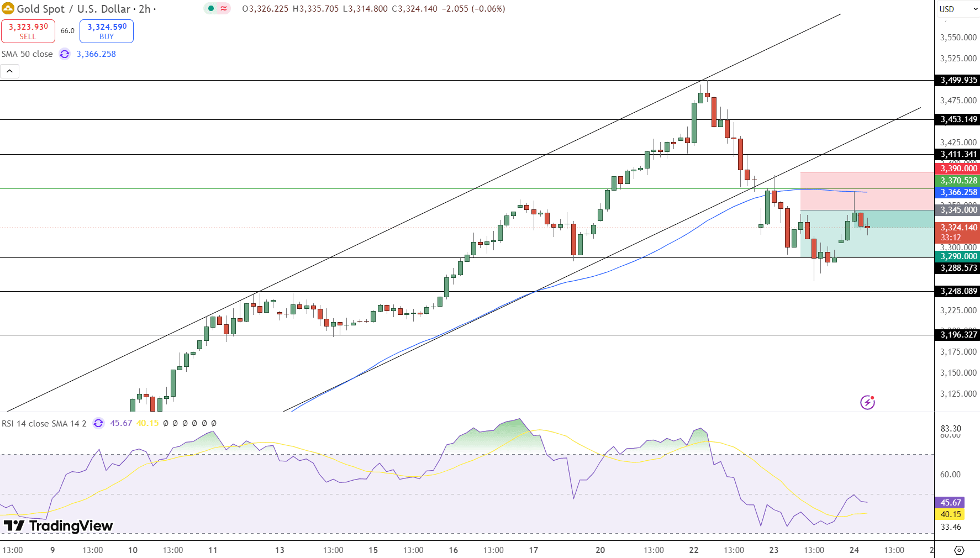The image size is (980, 558).
Task: Click the red 3,390.000 stop price label
Action: 957,169
